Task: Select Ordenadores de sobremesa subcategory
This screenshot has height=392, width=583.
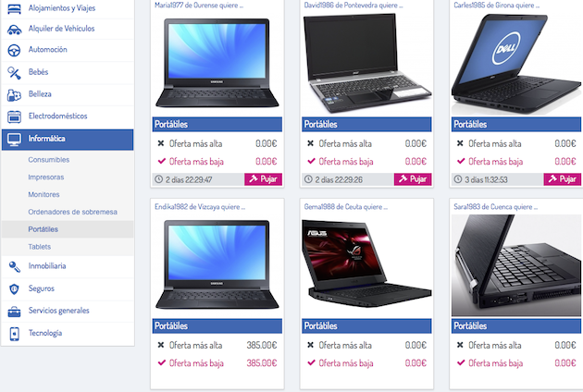Action: (72, 212)
